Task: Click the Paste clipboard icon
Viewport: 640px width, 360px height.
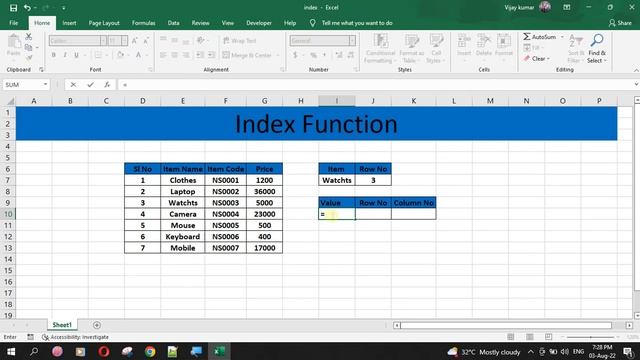Action: [13, 41]
